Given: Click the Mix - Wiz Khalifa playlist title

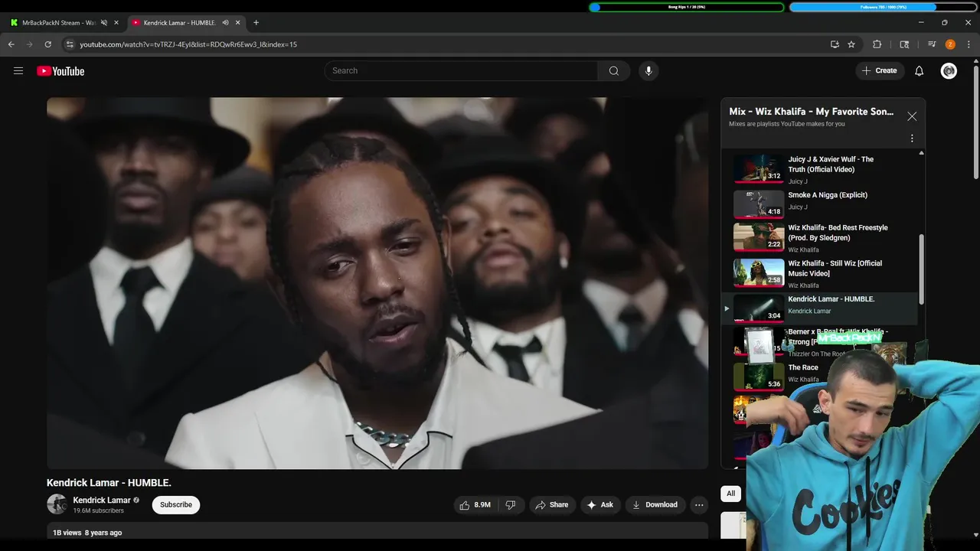Looking at the screenshot, I should coord(811,112).
